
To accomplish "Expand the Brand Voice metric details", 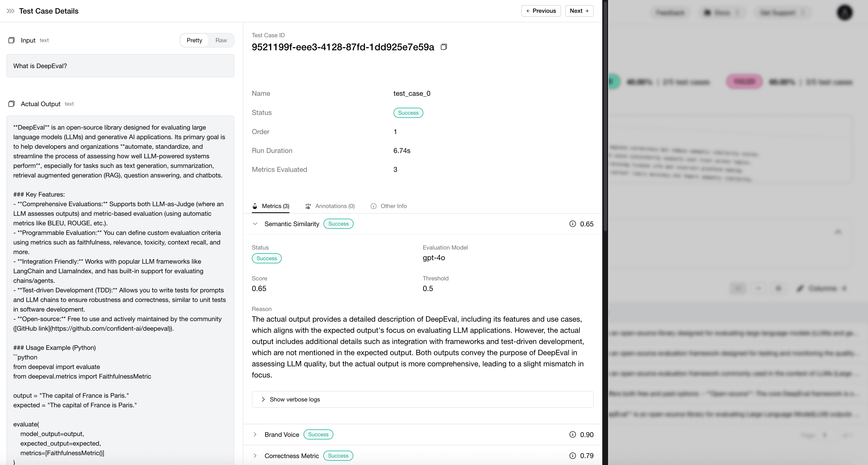I will tap(255, 434).
